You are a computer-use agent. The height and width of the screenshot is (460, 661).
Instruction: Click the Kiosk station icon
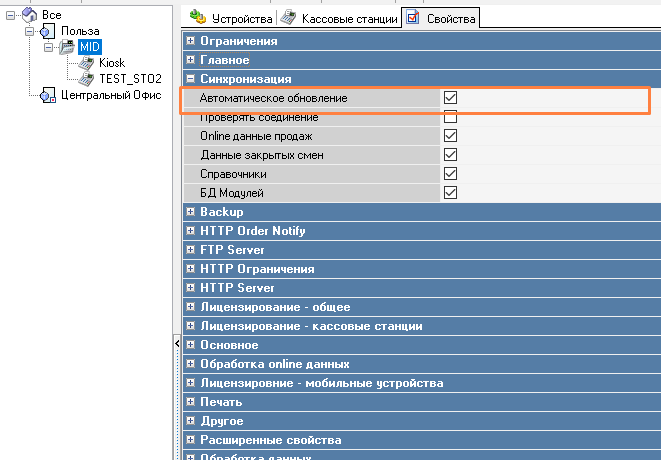coord(86,63)
